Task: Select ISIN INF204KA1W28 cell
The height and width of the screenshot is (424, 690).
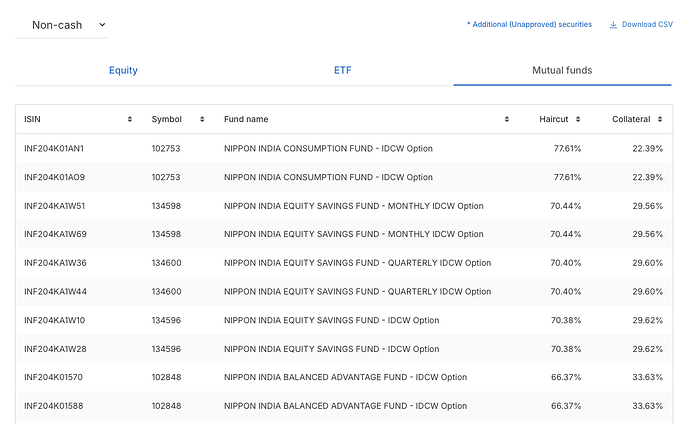Action: (55, 349)
